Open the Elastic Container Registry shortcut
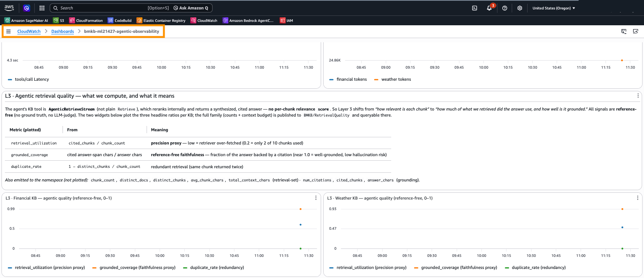The image size is (644, 278). tap(161, 20)
